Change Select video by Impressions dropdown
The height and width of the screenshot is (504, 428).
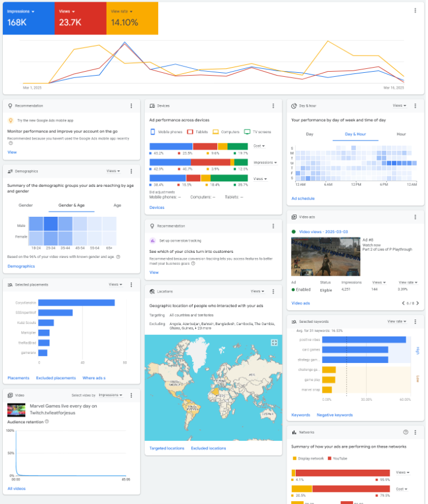[111, 395]
